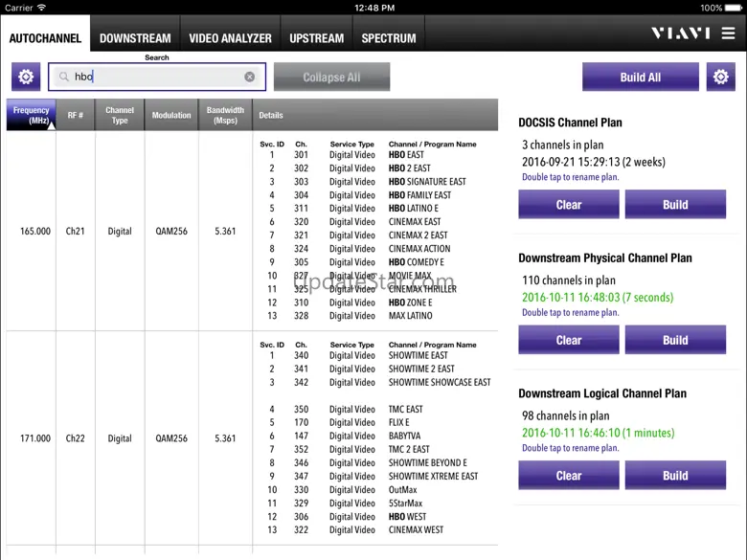Sort by RF # column header
This screenshot has height=560, width=747.
pyautogui.click(x=76, y=115)
